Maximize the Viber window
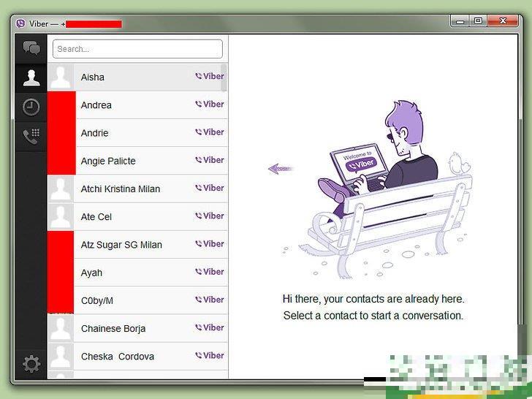532x399 pixels. point(478,21)
